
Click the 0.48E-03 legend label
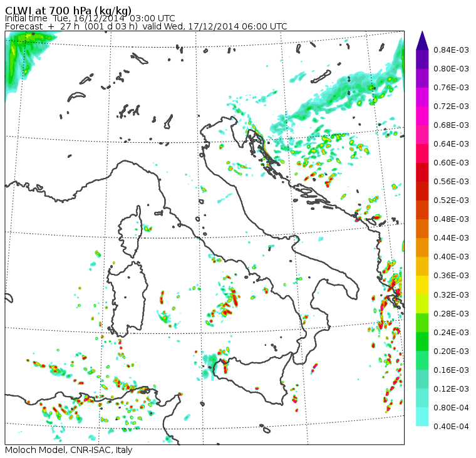(451, 219)
